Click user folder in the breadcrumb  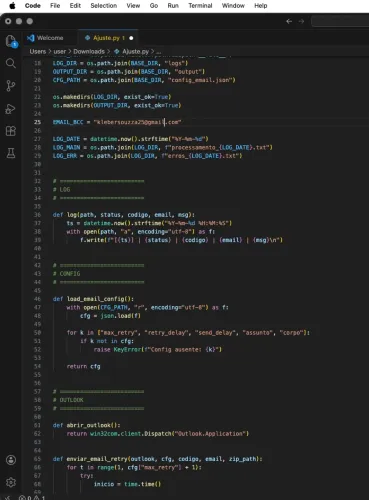click(x=60, y=52)
